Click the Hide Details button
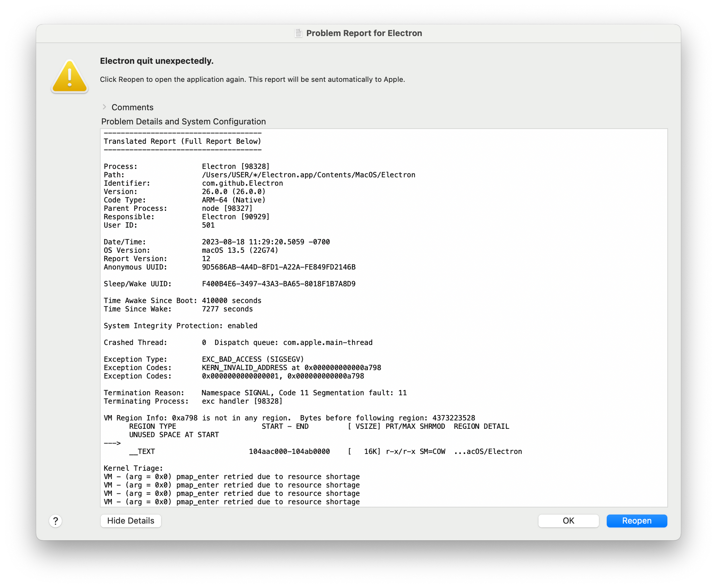 [x=130, y=521]
